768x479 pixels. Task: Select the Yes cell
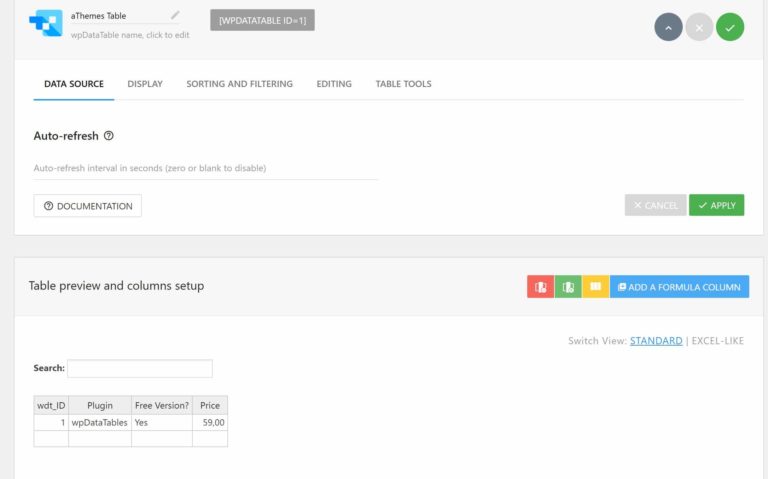pyautogui.click(x=162, y=422)
